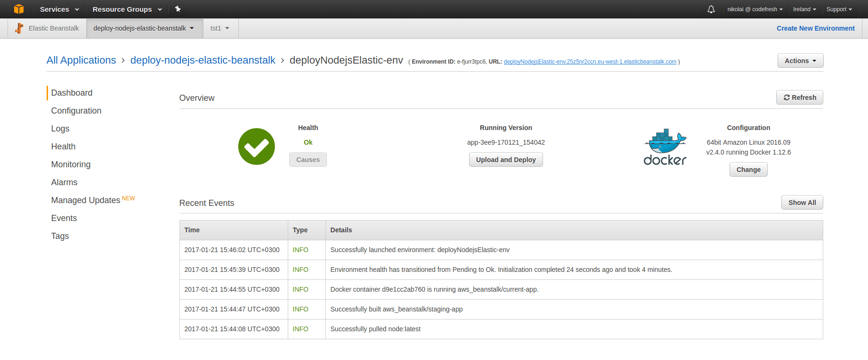This screenshot has height=360, width=868.
Task: Click Show All recent events
Action: [x=802, y=203]
